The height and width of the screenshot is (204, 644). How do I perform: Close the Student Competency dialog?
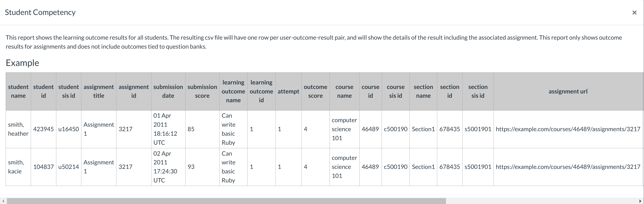(634, 13)
